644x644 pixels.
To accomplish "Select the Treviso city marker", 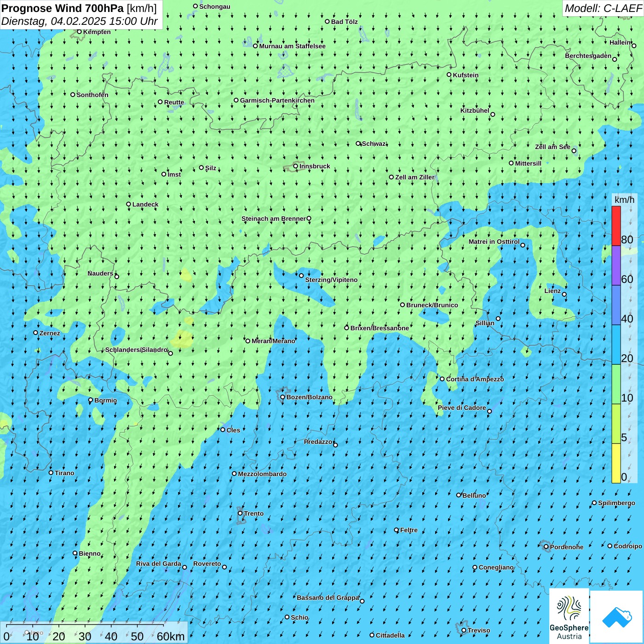I will point(464,630).
